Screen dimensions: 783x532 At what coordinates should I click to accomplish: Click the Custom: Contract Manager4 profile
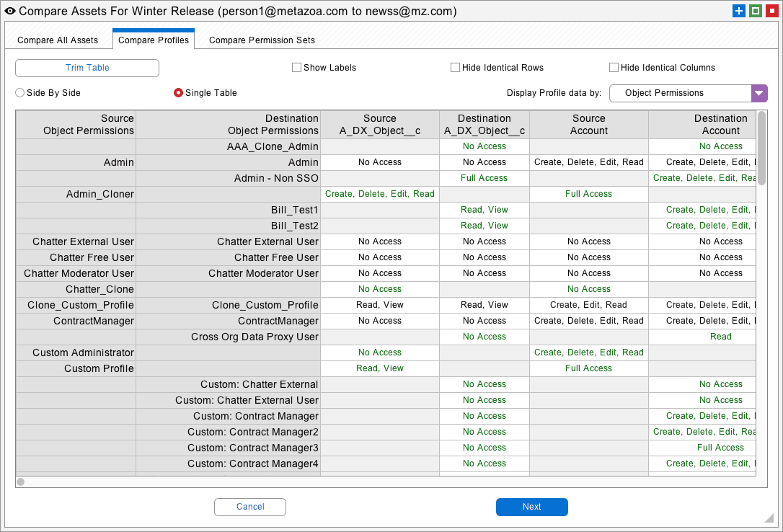[x=229, y=464]
